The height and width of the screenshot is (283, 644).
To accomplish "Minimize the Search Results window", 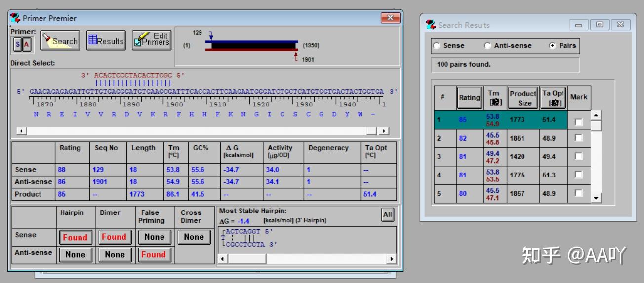I will pyautogui.click(x=578, y=25).
